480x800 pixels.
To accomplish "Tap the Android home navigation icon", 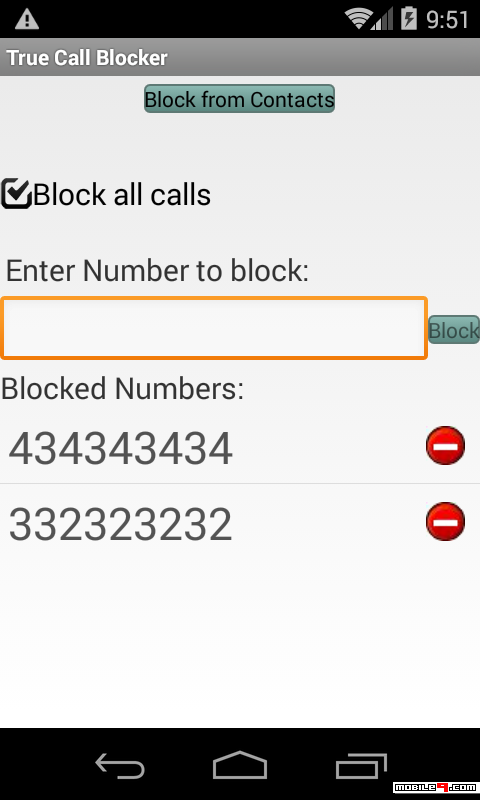I will point(240,765).
